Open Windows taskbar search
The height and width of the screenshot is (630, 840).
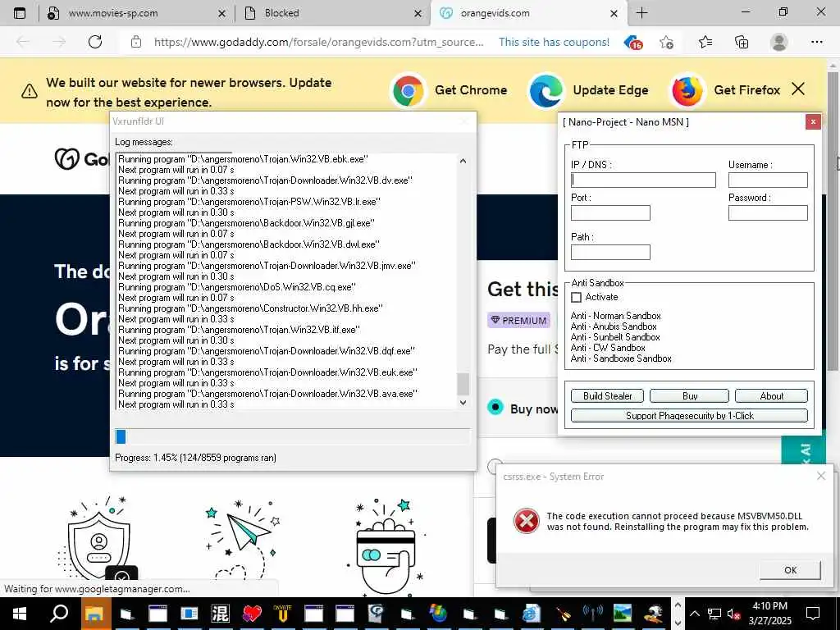[59, 614]
